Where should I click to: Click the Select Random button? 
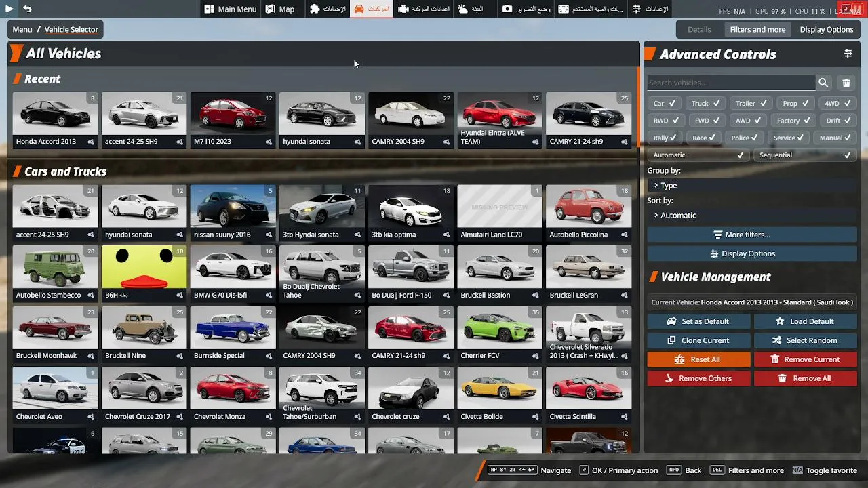[806, 340]
